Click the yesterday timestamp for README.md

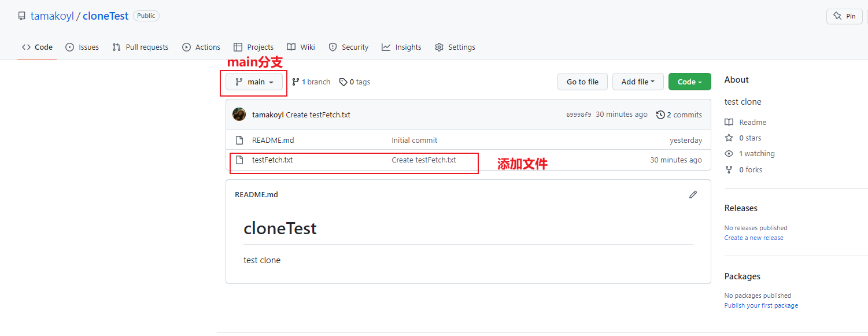click(x=686, y=141)
